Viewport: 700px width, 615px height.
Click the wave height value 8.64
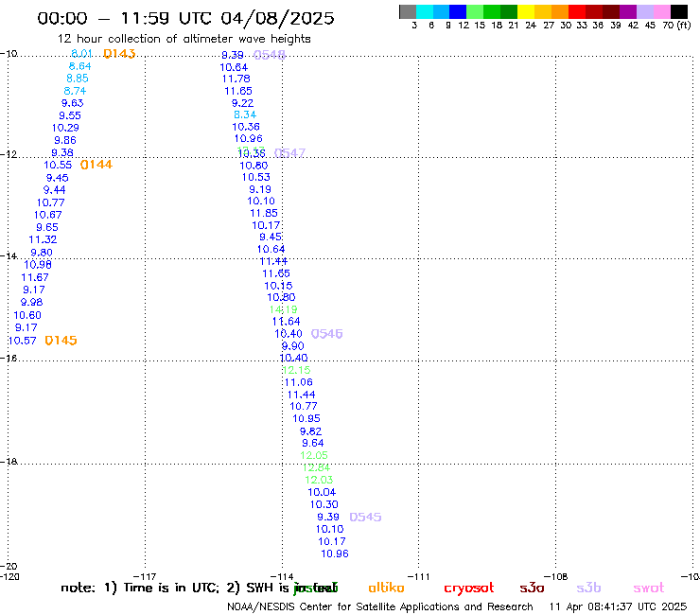79,66
